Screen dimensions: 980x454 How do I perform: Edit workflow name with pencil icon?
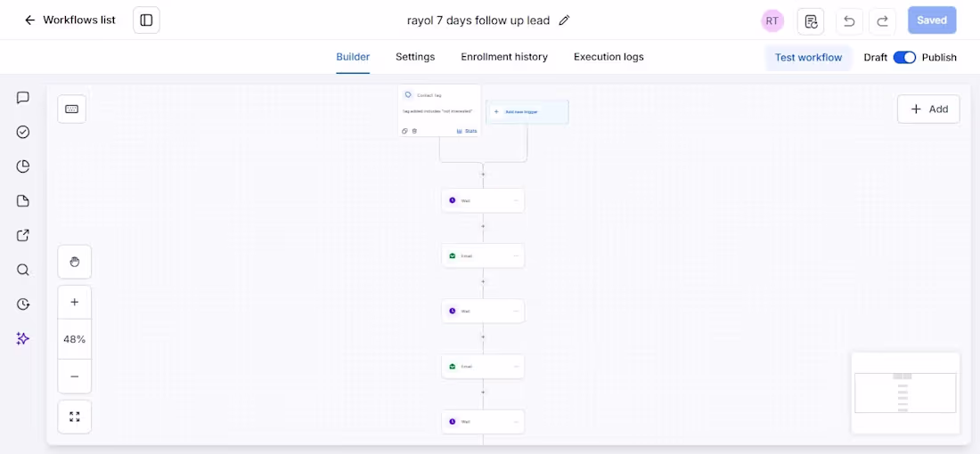pyautogui.click(x=564, y=20)
